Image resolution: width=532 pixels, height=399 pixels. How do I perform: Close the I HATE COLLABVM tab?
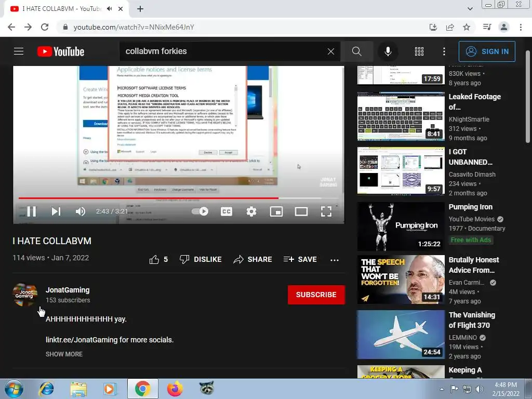(x=121, y=9)
